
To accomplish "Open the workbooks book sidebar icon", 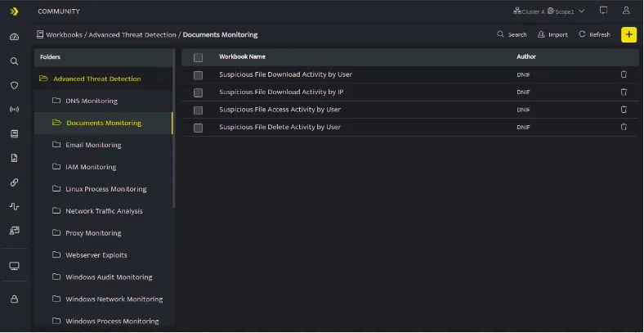I will click(x=14, y=133).
